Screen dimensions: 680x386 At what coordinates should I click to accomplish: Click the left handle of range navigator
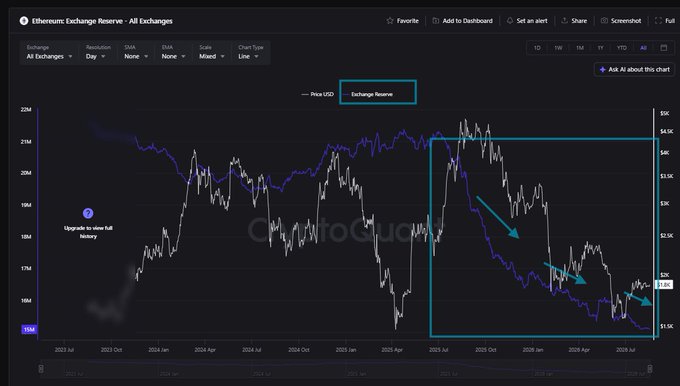pyautogui.click(x=41, y=369)
